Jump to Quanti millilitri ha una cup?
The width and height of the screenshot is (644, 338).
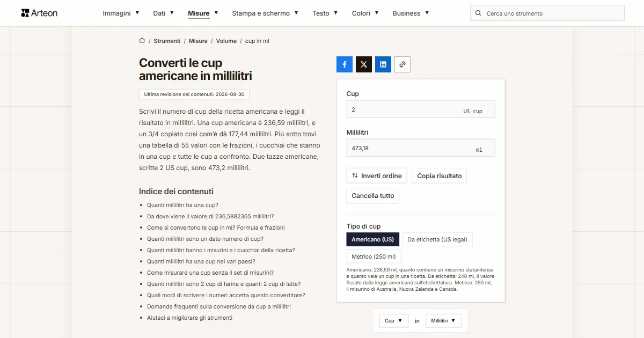click(182, 205)
